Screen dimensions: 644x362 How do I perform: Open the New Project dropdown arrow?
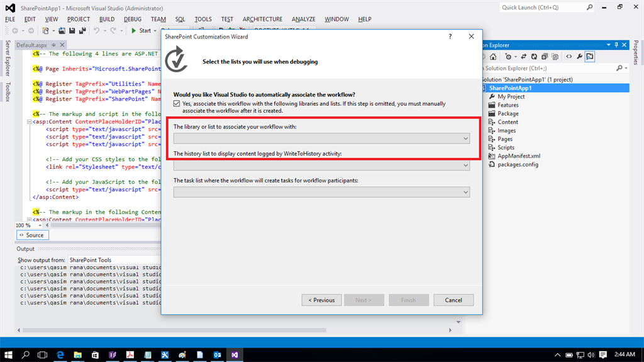[x=53, y=31]
